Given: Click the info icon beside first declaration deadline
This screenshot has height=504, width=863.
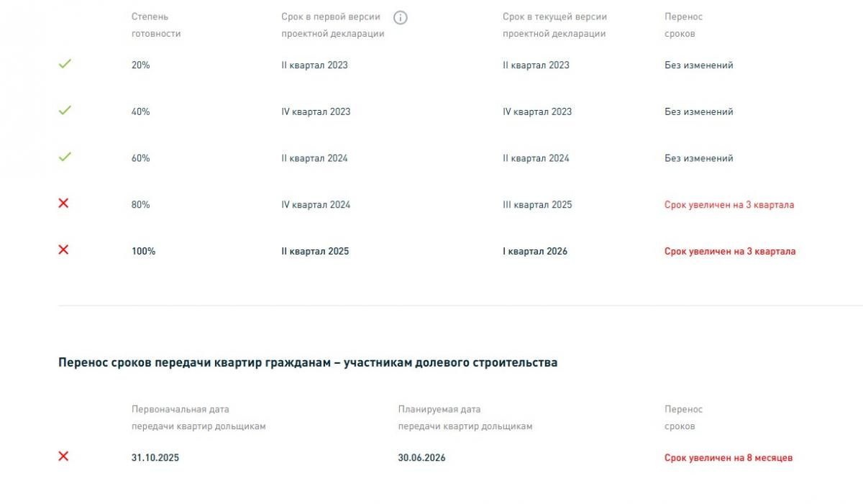Looking at the screenshot, I should pos(401,17).
